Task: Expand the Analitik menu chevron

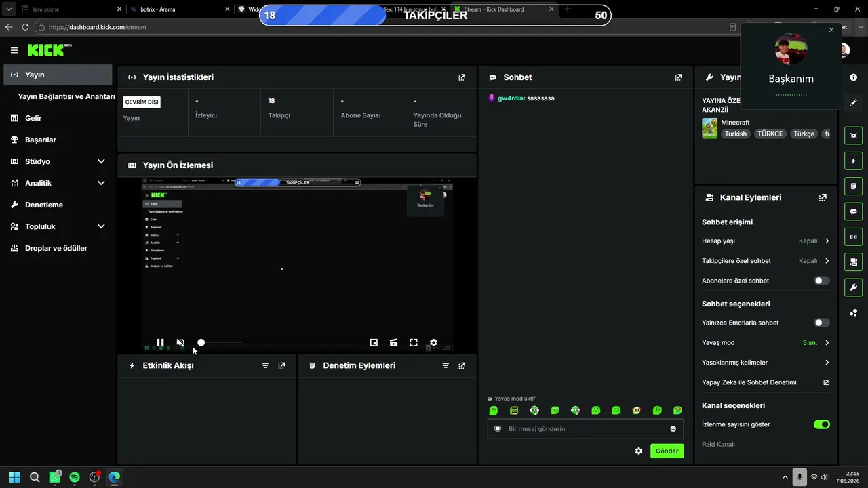Action: (x=101, y=183)
